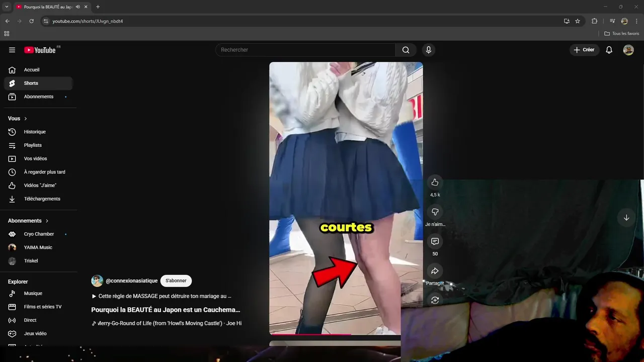Open the comments showing 50

[x=435, y=242]
